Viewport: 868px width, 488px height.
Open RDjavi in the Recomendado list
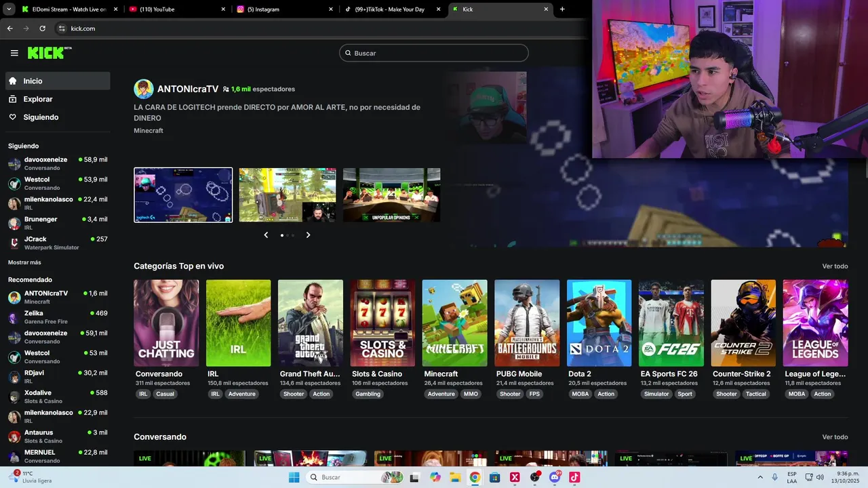click(x=58, y=377)
